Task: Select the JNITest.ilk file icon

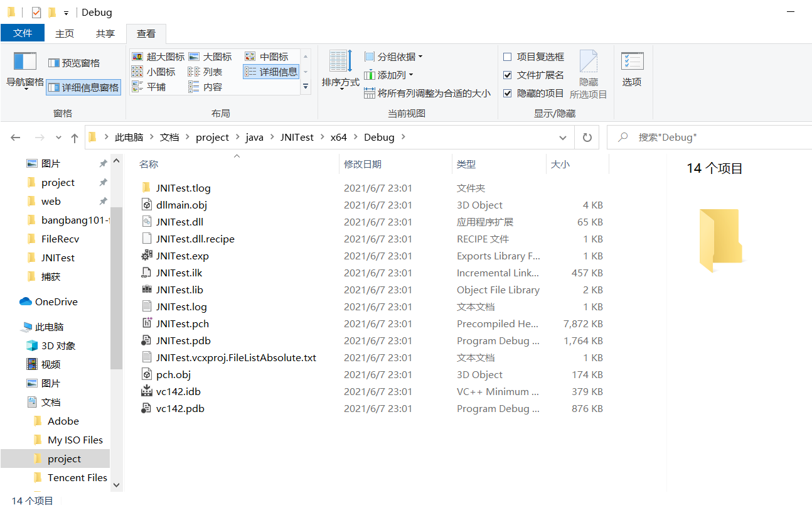Action: [146, 273]
